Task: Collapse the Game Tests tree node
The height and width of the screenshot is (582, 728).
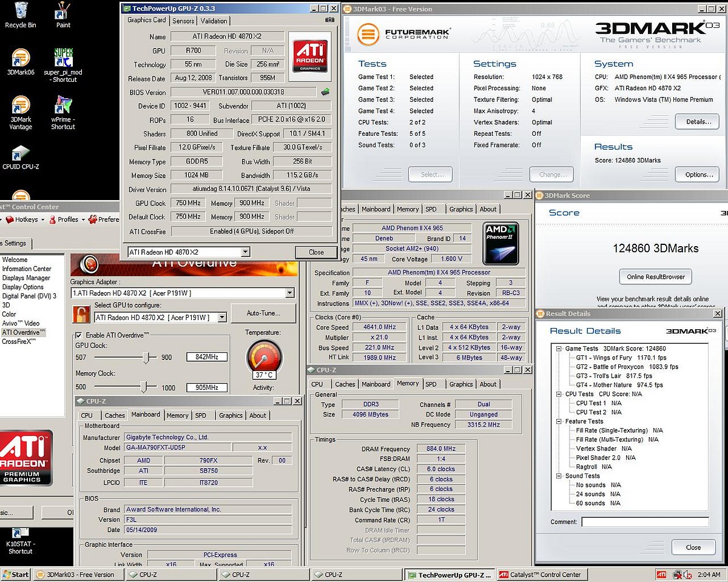Action: [x=558, y=349]
